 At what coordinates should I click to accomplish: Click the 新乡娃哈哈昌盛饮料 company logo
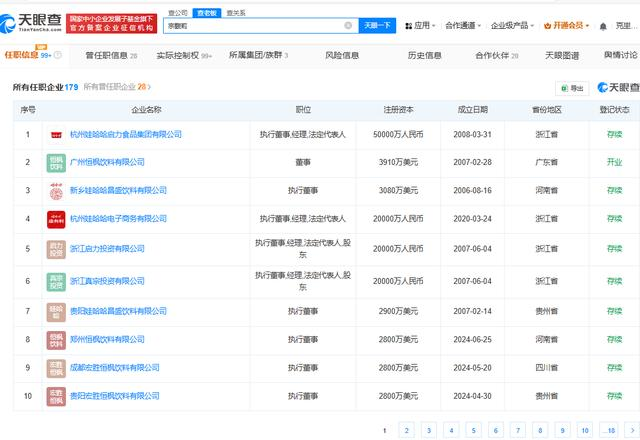(56, 191)
